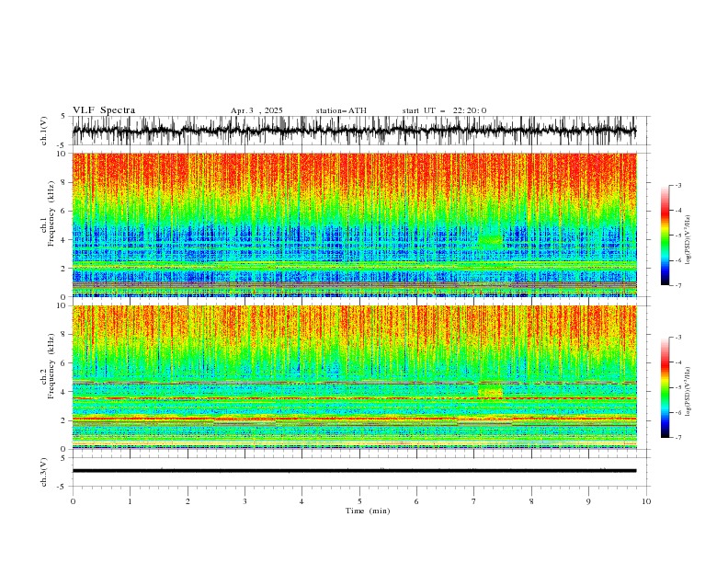The image size is (728, 563).
Task: Click the ch.1 waveform trace panel
Action: [354, 131]
